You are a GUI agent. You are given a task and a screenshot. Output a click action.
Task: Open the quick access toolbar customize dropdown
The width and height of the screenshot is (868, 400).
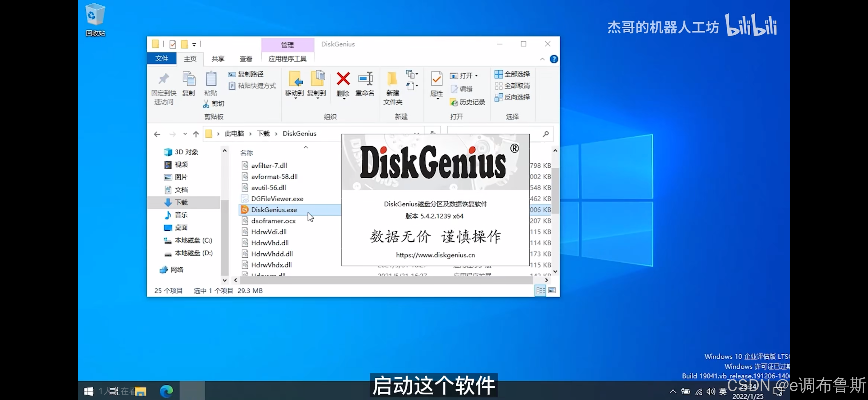pyautogui.click(x=194, y=44)
